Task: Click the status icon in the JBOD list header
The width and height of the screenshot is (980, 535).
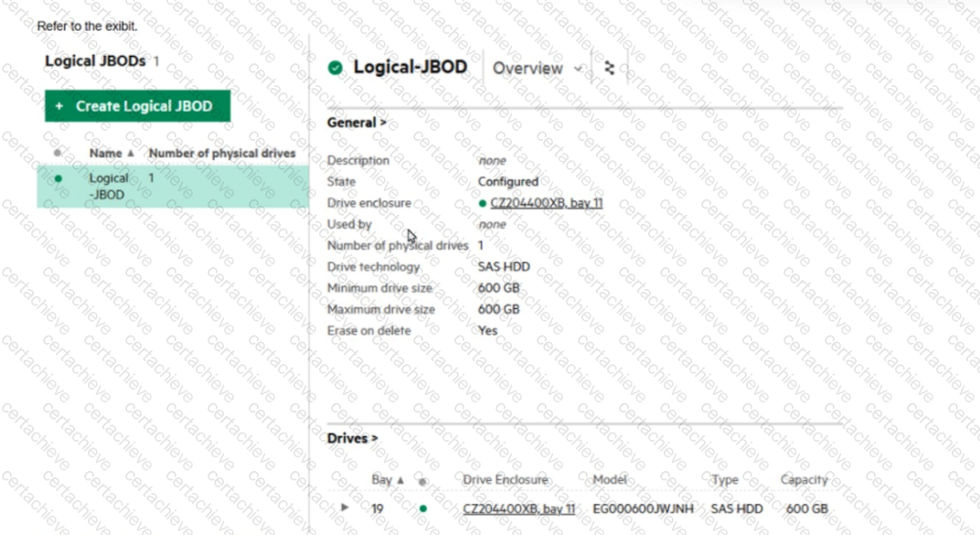Action: pyautogui.click(x=57, y=153)
